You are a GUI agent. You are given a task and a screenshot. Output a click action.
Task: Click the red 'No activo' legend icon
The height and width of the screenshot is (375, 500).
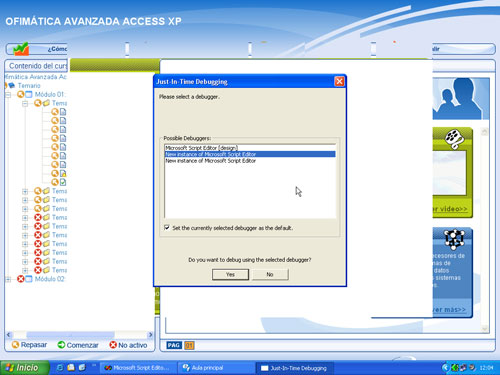tap(113, 345)
